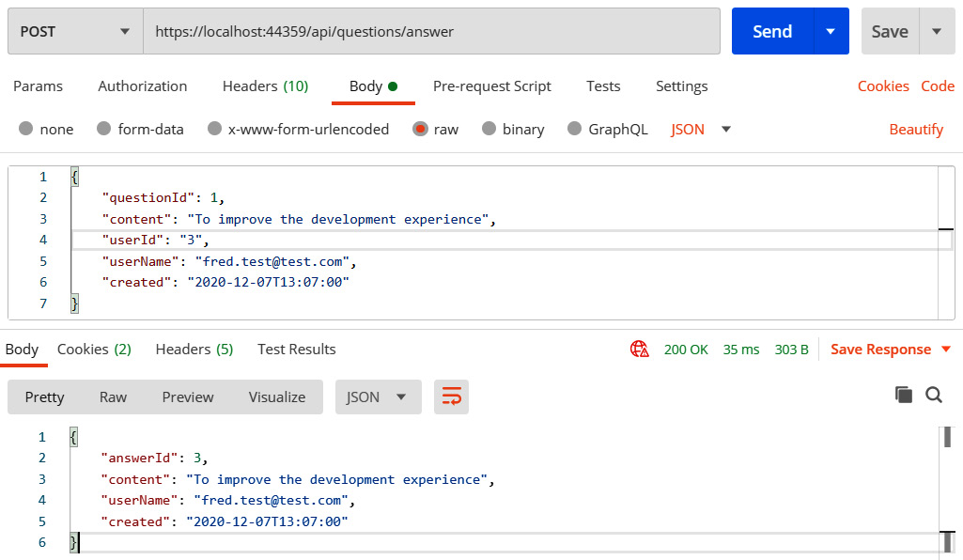Open search in the response body
Image resolution: width=963 pixels, height=560 pixels.
[x=934, y=396]
